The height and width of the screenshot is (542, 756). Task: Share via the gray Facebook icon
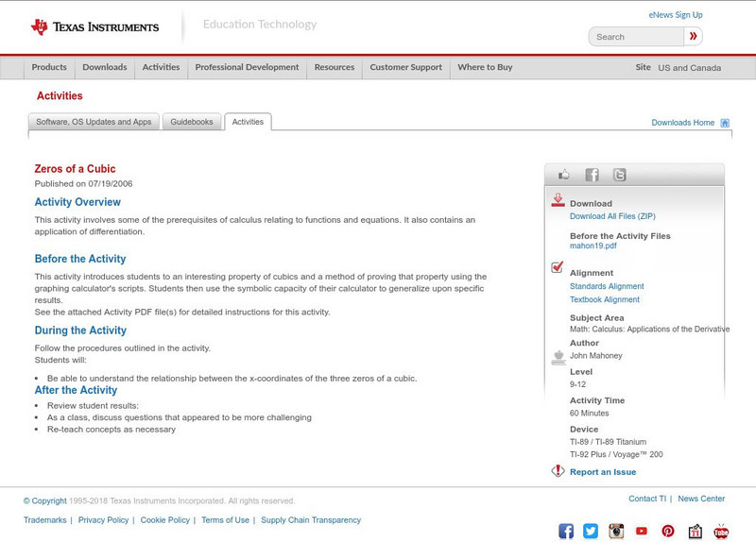tap(592, 175)
